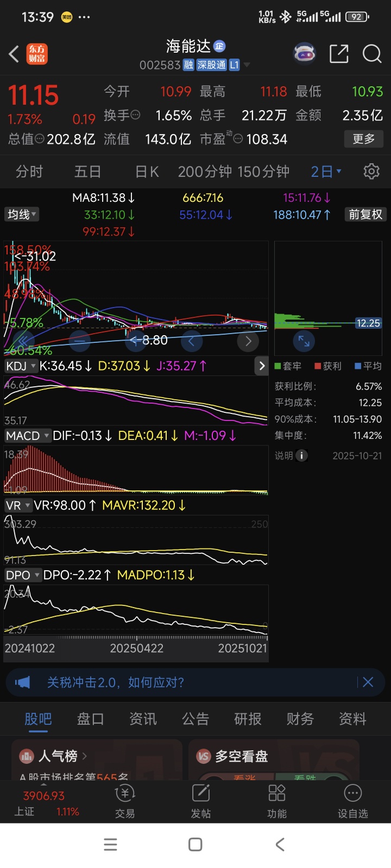Open the KDJ indicator dropdown
Screen dimensions: 391x868
[21, 366]
